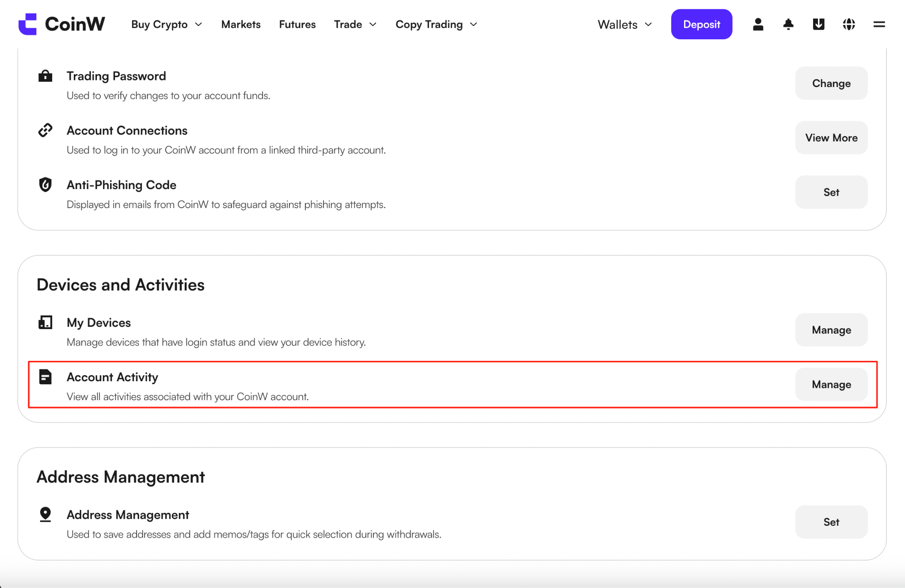Open the Wallets dropdown
Viewport: 905px width, 588px height.
click(x=625, y=24)
